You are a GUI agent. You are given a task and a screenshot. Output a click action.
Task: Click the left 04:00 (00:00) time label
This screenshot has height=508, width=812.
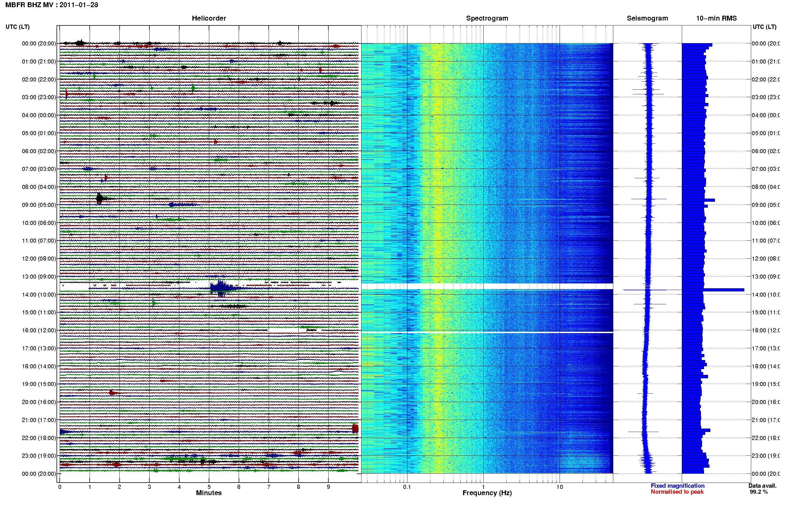point(39,115)
